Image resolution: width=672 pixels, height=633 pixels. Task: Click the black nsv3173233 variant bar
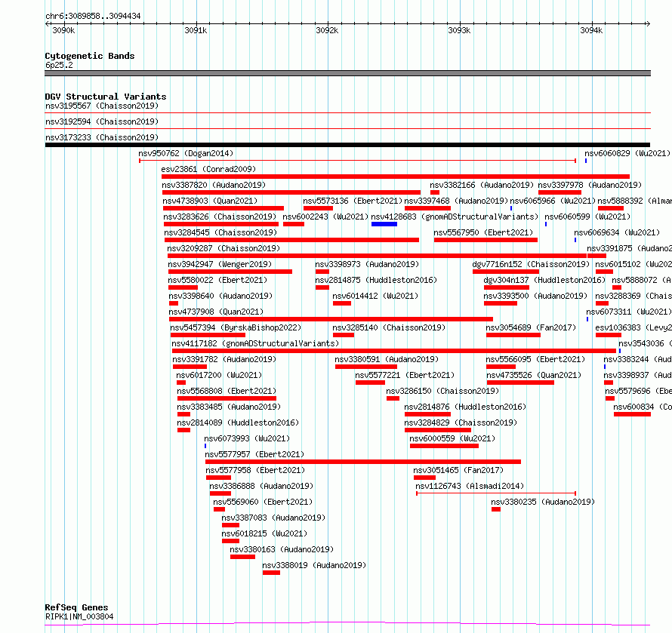(347, 145)
